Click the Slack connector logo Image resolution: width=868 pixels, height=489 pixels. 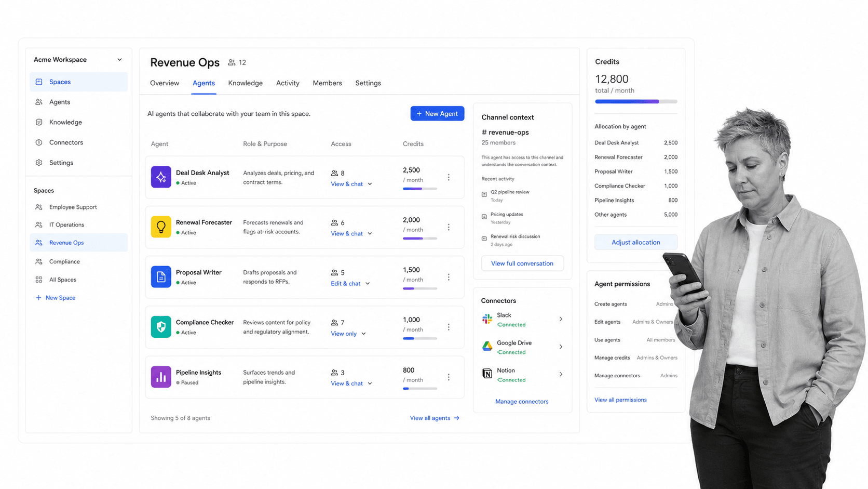coord(487,319)
